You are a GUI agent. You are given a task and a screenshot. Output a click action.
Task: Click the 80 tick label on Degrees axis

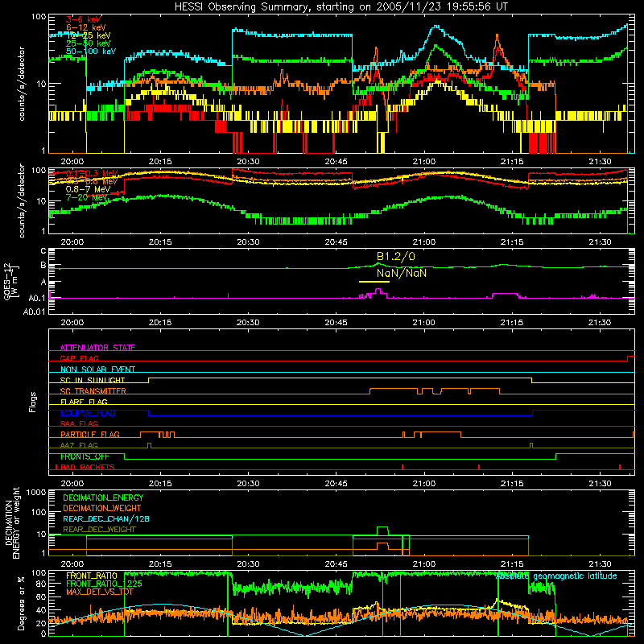pyautogui.click(x=41, y=584)
